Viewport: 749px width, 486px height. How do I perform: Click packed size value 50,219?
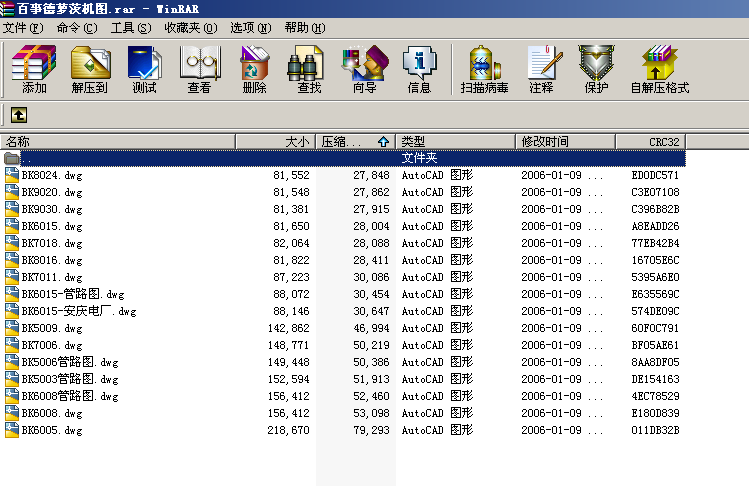coord(371,345)
